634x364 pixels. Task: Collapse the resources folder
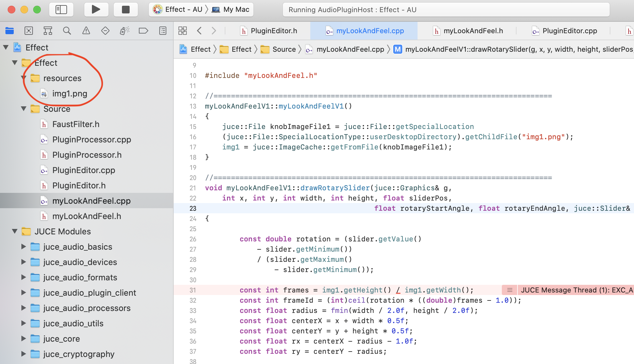(x=24, y=78)
